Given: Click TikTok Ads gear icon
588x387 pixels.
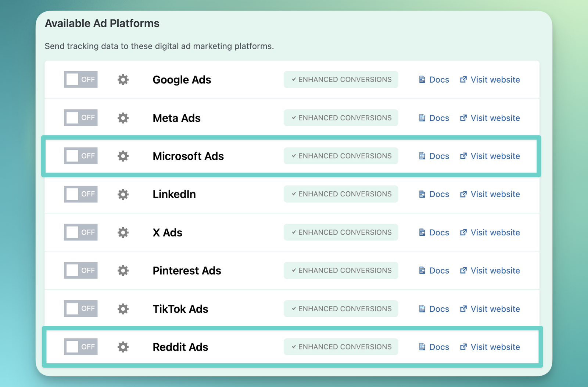Looking at the screenshot, I should (123, 309).
